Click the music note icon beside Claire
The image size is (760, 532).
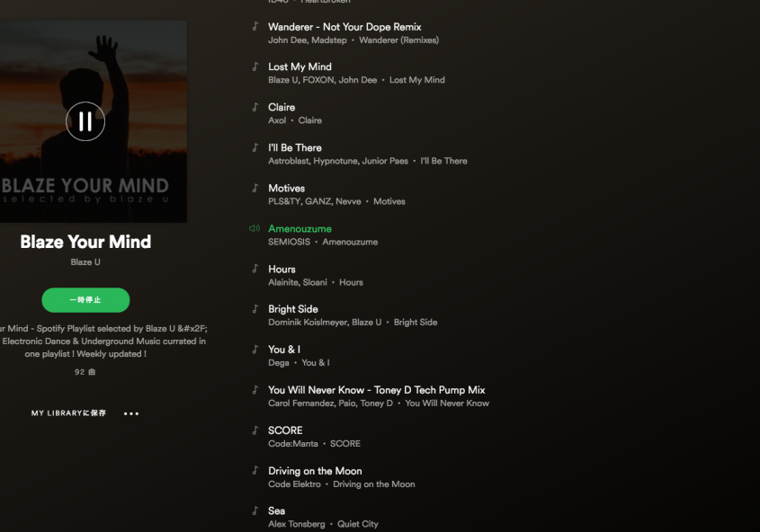(x=255, y=107)
